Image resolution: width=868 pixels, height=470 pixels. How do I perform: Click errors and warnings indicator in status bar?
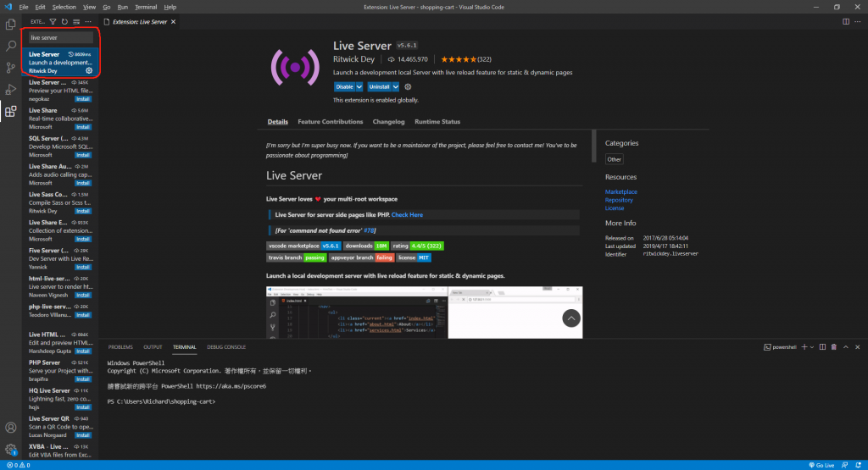click(19, 465)
